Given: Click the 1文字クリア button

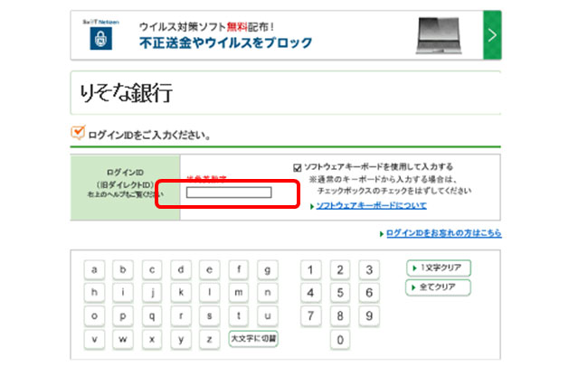Looking at the screenshot, I should tap(439, 268).
